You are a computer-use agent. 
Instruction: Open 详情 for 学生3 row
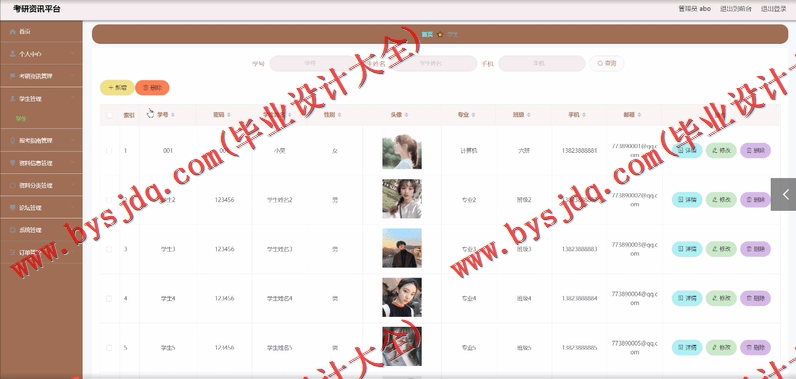687,249
